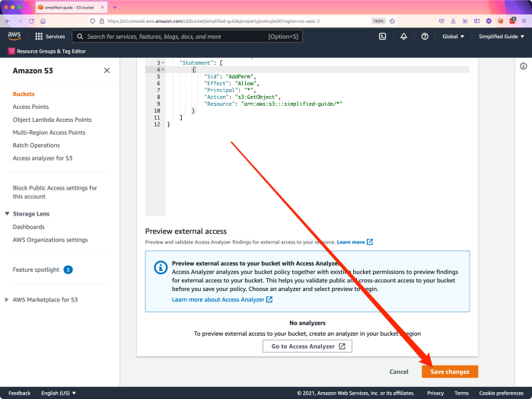Click the browser back arrow

coord(8,21)
